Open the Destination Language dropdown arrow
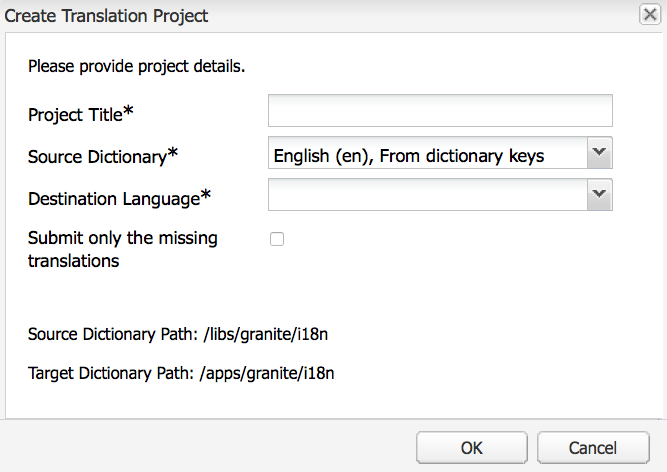Screen dimensions: 667x472 pos(599,196)
